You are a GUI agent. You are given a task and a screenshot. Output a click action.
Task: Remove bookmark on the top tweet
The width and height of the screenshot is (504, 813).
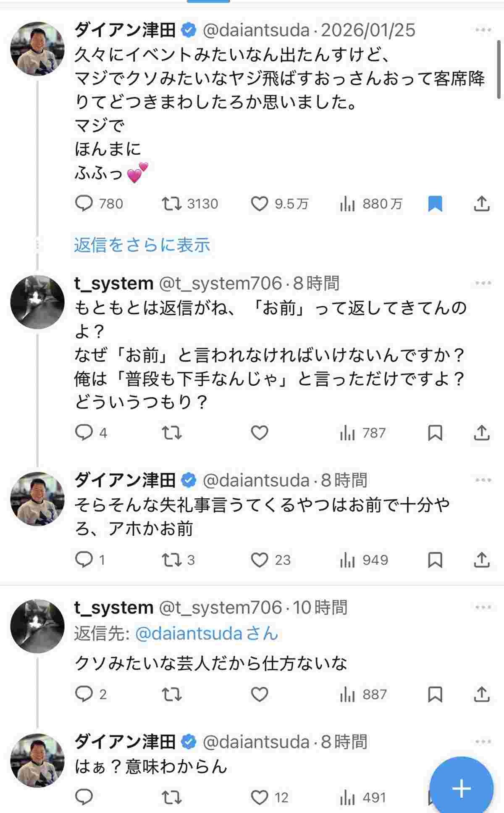pos(435,204)
